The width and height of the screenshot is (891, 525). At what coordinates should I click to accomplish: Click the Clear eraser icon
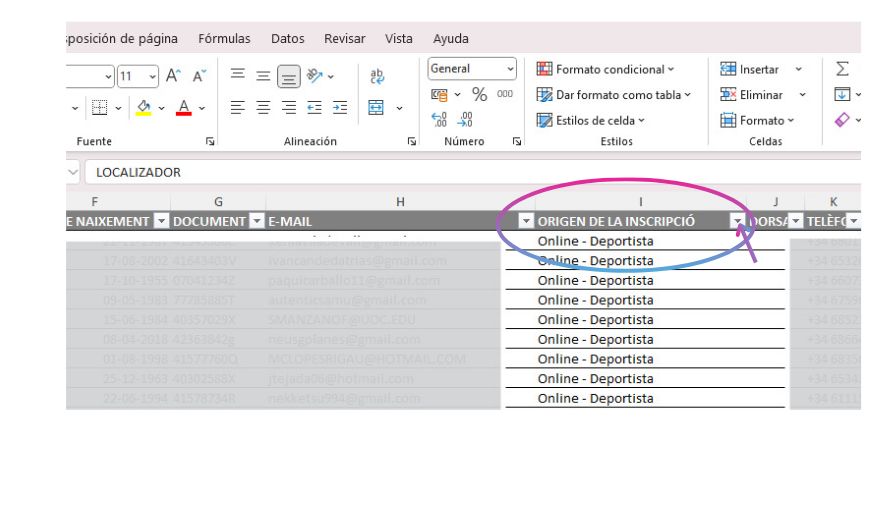pyautogui.click(x=842, y=120)
